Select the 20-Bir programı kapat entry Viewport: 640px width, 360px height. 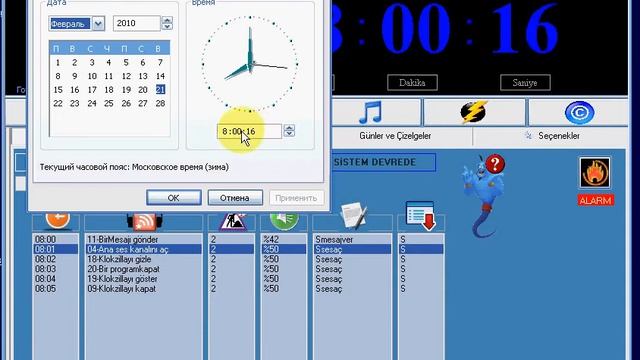(x=143, y=269)
